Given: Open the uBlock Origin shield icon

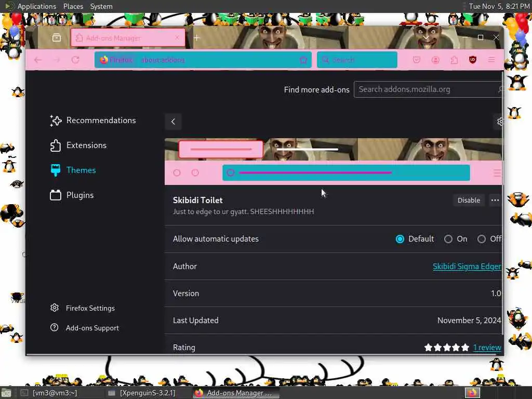Looking at the screenshot, I should pyautogui.click(x=473, y=60).
